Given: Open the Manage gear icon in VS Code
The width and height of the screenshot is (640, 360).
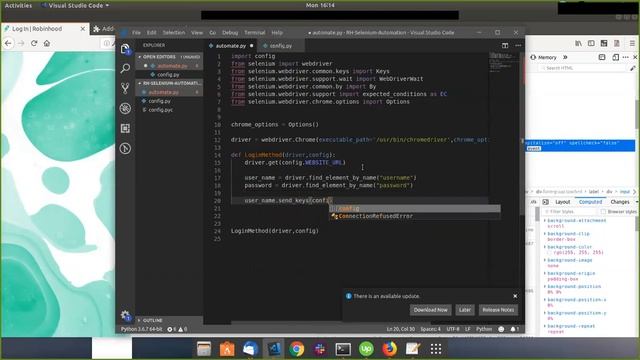Looking at the screenshot, I should point(126,315).
